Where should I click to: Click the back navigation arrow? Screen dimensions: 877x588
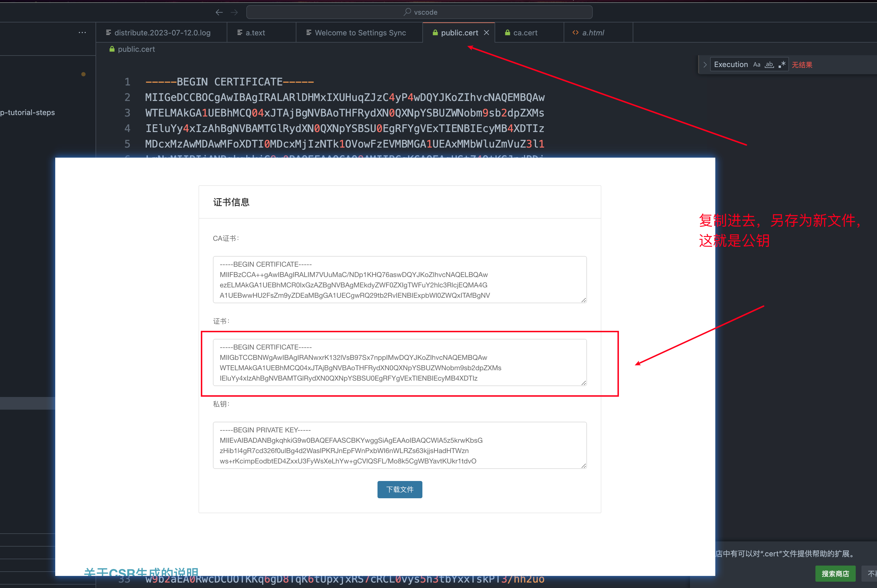(219, 12)
